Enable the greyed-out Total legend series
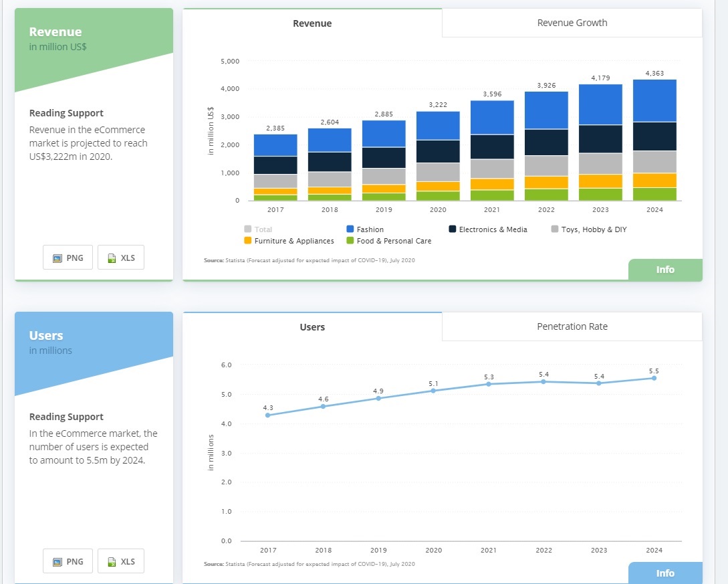The width and height of the screenshot is (728, 584). [263, 229]
